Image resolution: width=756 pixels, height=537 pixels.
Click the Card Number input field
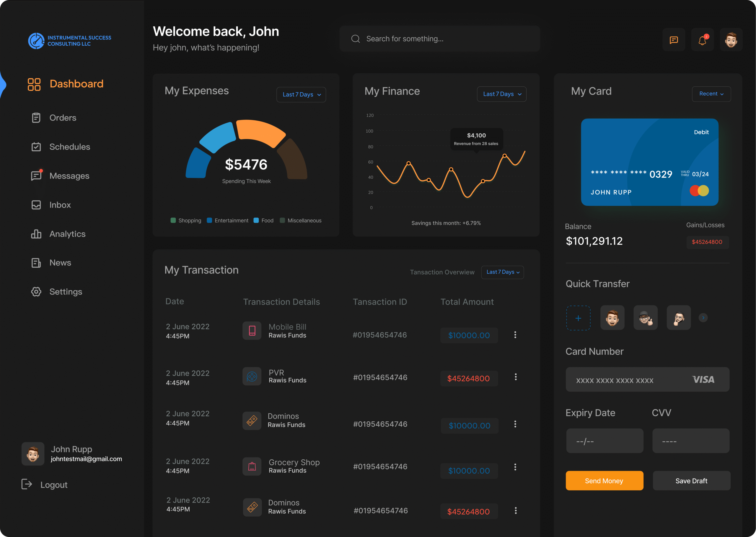pos(629,380)
